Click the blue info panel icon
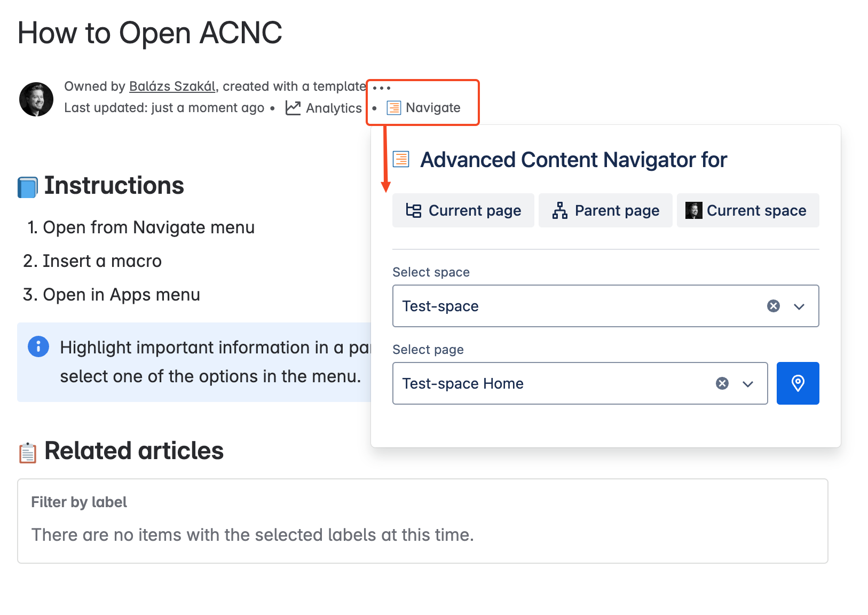Viewport: 868px width, 615px height. tap(38, 346)
